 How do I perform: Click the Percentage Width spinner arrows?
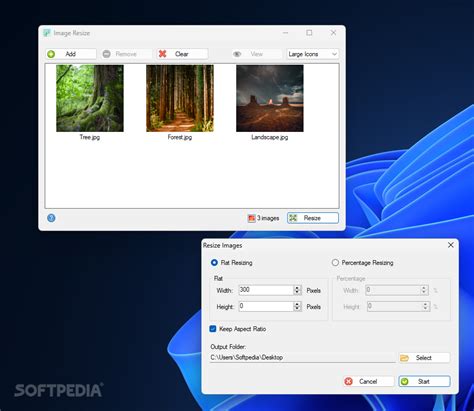click(x=424, y=290)
